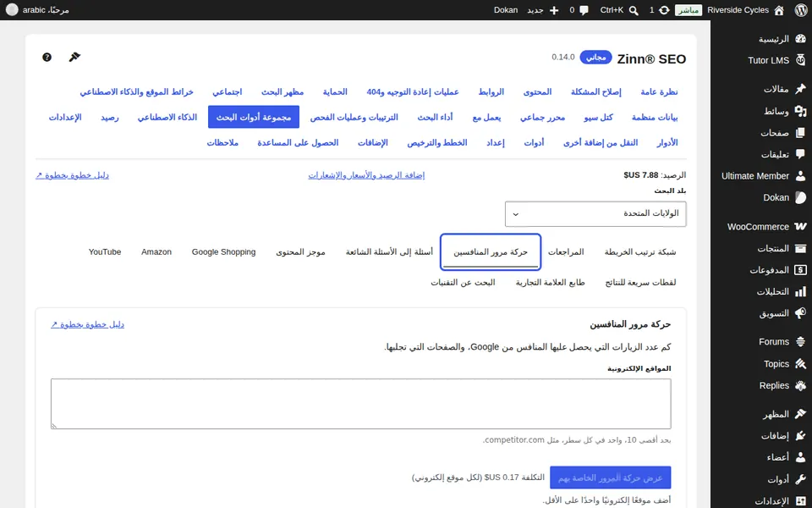The image size is (812, 508).
Task: Click the dashboard icon for الرئيسية
Action: [800, 39]
